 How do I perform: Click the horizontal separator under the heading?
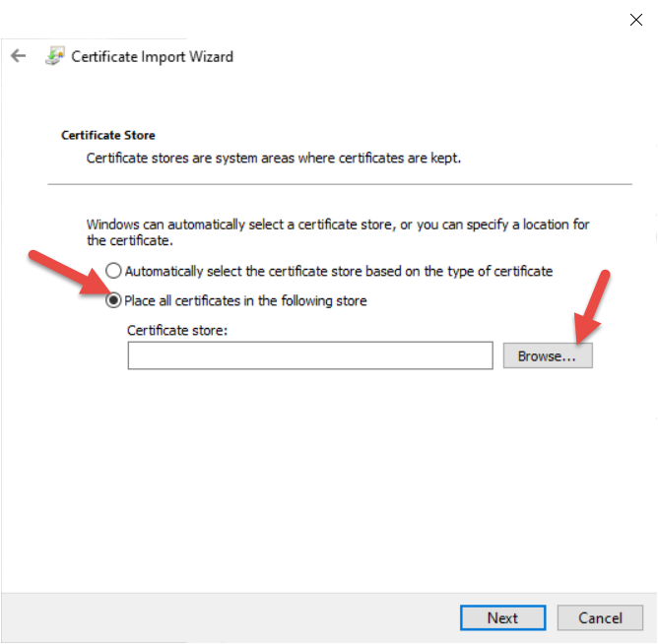click(340, 184)
